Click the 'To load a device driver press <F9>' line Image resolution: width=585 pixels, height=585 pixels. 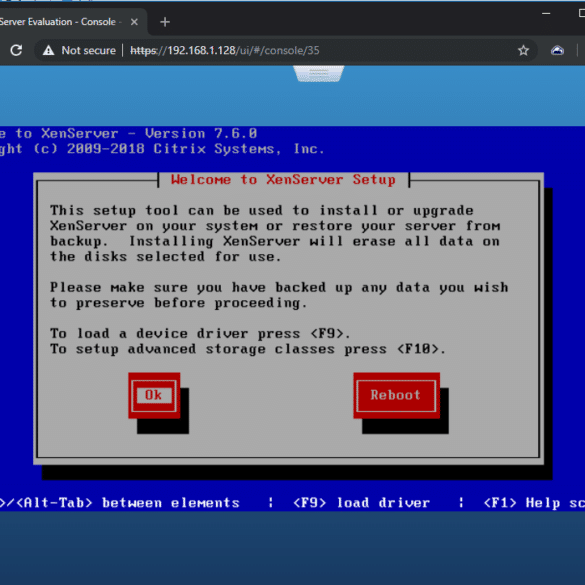point(200,333)
